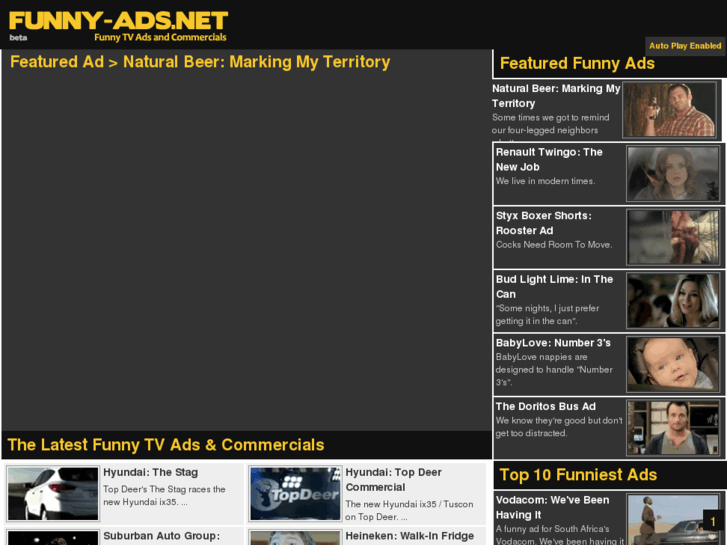Open Styx Boxer Shorts: Rooster Ad link
Viewport: 727px width, 545px height.
[x=543, y=223]
